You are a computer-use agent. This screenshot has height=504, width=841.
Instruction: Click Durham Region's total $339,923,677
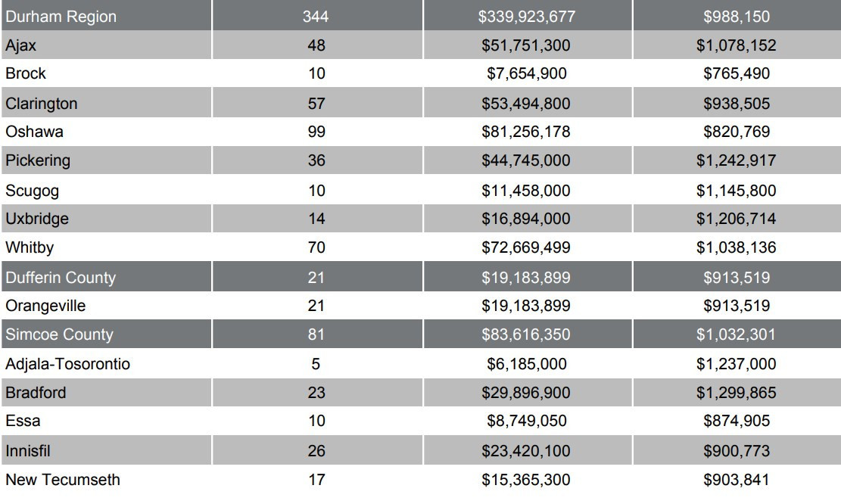click(526, 17)
